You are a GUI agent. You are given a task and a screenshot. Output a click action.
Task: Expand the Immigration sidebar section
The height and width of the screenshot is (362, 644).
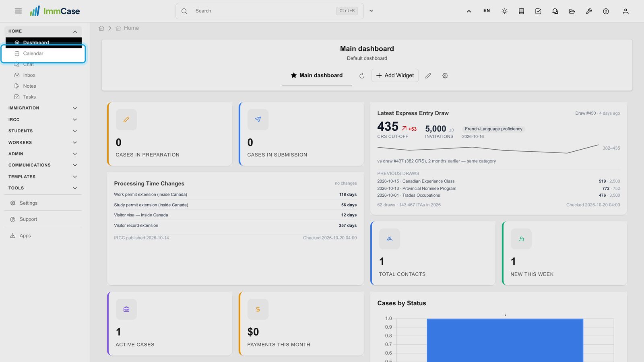click(x=43, y=108)
